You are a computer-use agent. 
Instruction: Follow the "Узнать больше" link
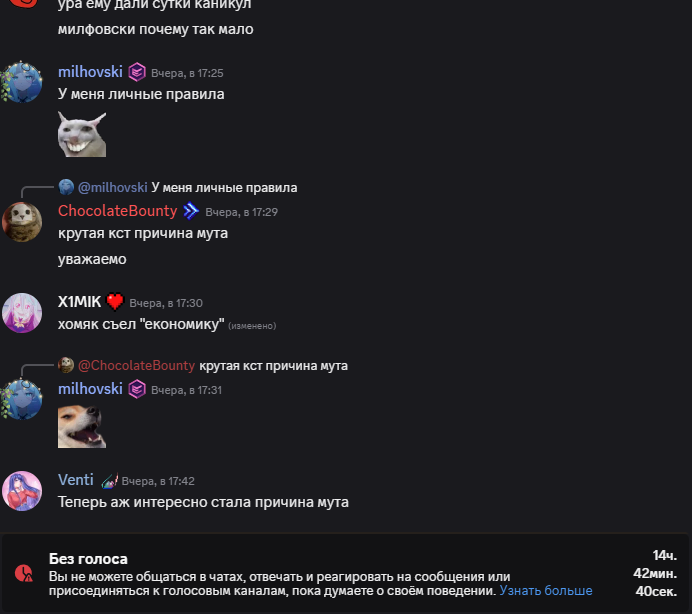click(x=545, y=590)
